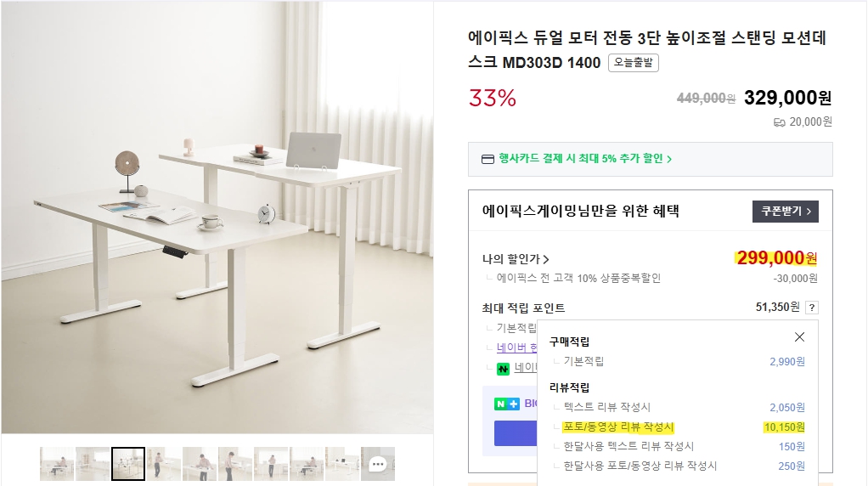The height and width of the screenshot is (486, 868).
Task: Select the first product thumbnail
Action: point(57,464)
